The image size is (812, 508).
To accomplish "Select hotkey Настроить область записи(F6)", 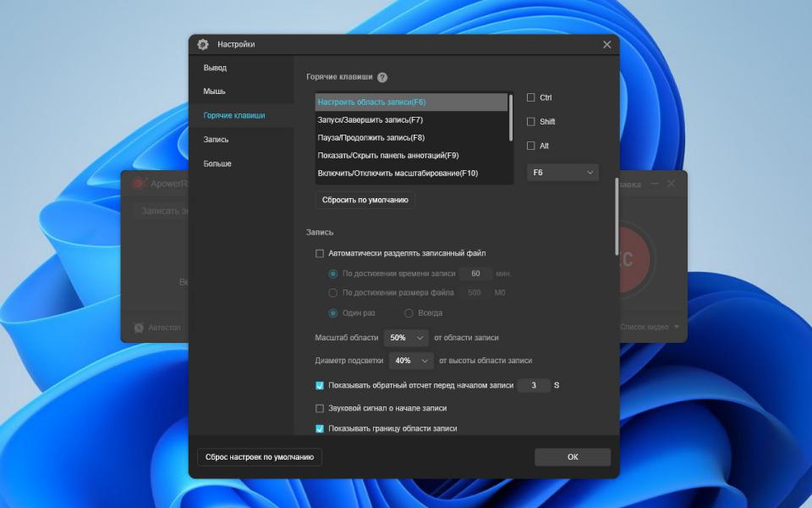I will tap(412, 102).
